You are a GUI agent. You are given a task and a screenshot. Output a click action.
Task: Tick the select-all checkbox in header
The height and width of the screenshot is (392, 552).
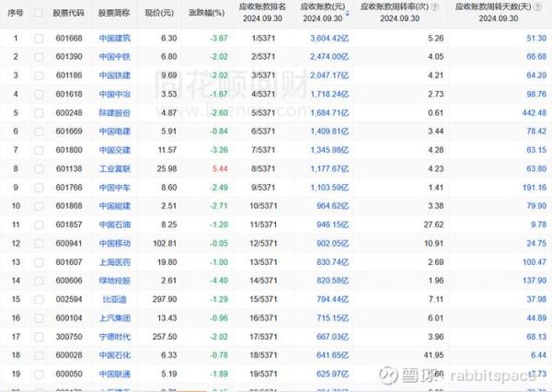pos(39,13)
